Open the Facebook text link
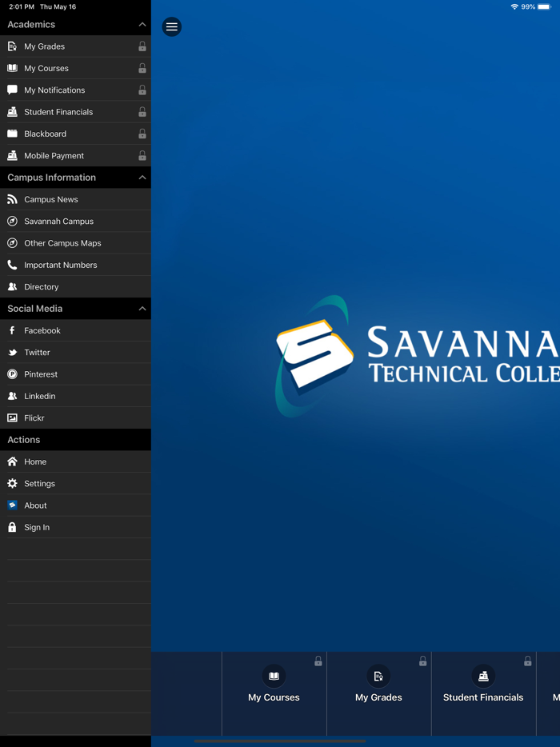 pyautogui.click(x=42, y=330)
